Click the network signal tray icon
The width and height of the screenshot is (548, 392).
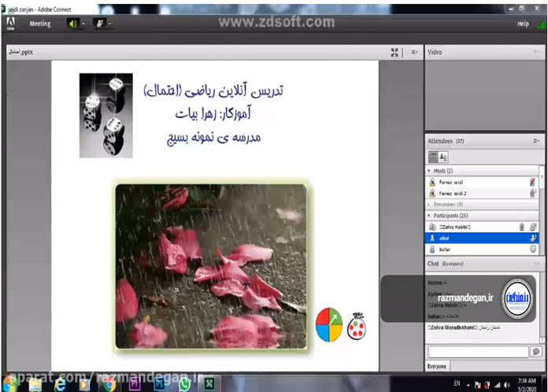click(x=497, y=385)
